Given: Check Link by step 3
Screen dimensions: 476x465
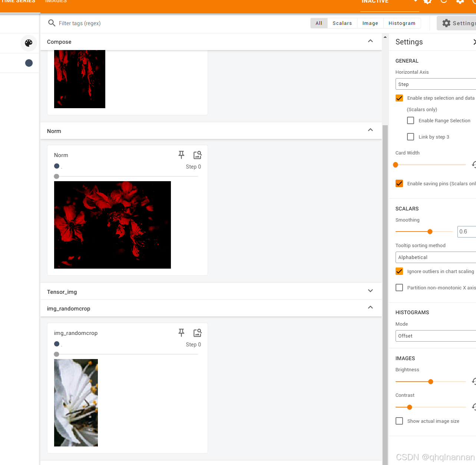Looking at the screenshot, I should 411,137.
